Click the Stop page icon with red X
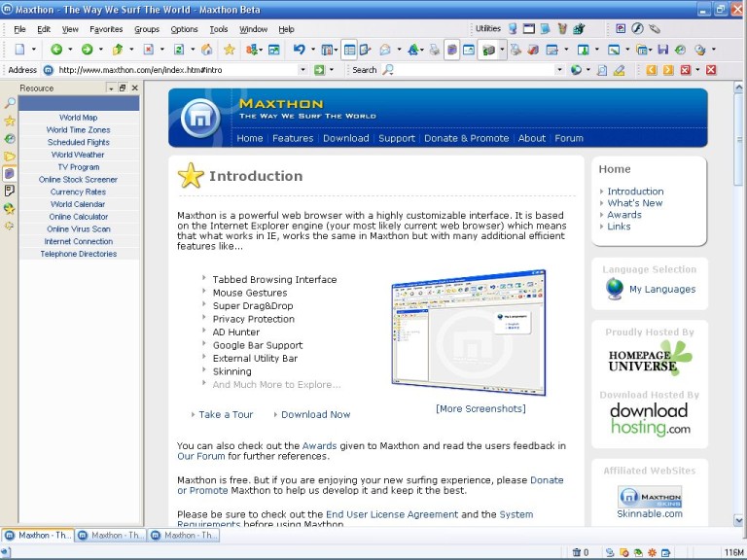Screen dimensions: 747x560 point(149,49)
